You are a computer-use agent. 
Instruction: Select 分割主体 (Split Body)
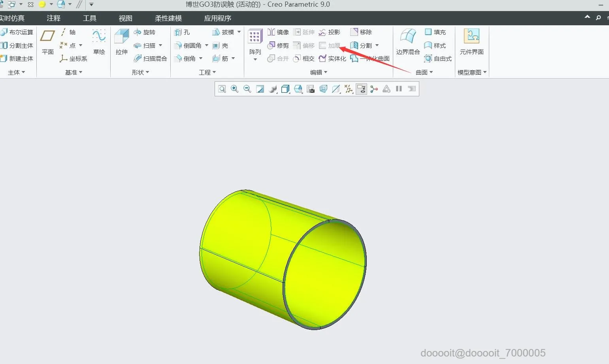(17, 45)
